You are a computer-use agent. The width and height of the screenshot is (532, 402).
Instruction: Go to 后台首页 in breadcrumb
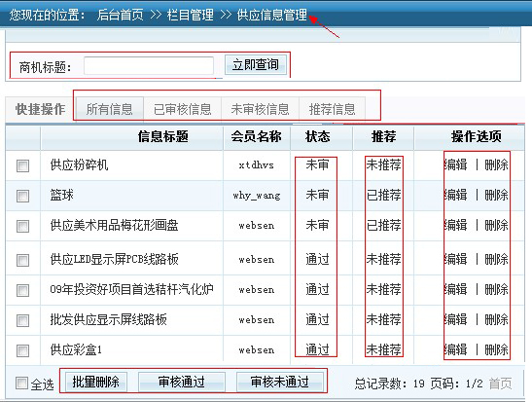[120, 15]
